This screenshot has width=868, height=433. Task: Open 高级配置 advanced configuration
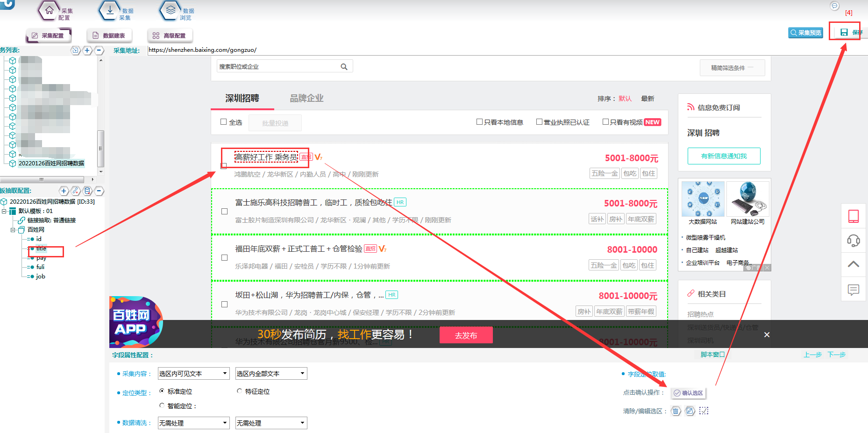[170, 35]
